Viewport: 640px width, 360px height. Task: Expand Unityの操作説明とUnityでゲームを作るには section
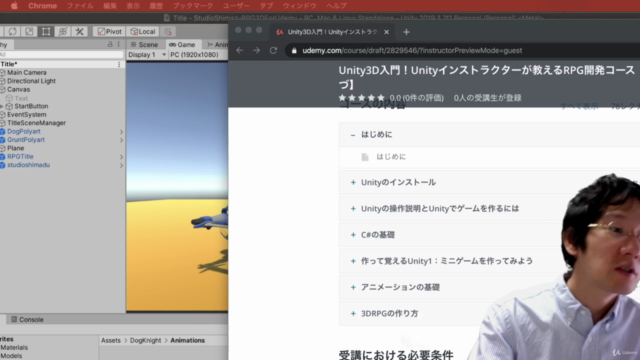pos(353,209)
